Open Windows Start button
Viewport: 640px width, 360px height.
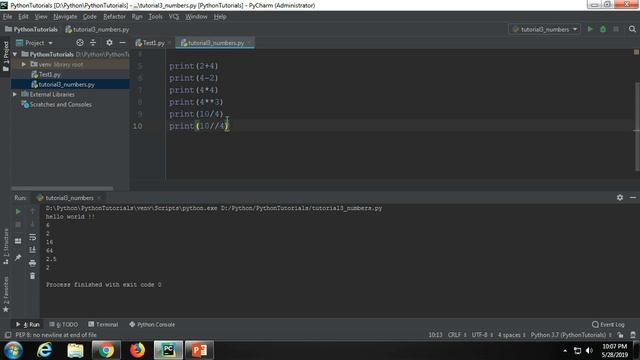[13, 350]
